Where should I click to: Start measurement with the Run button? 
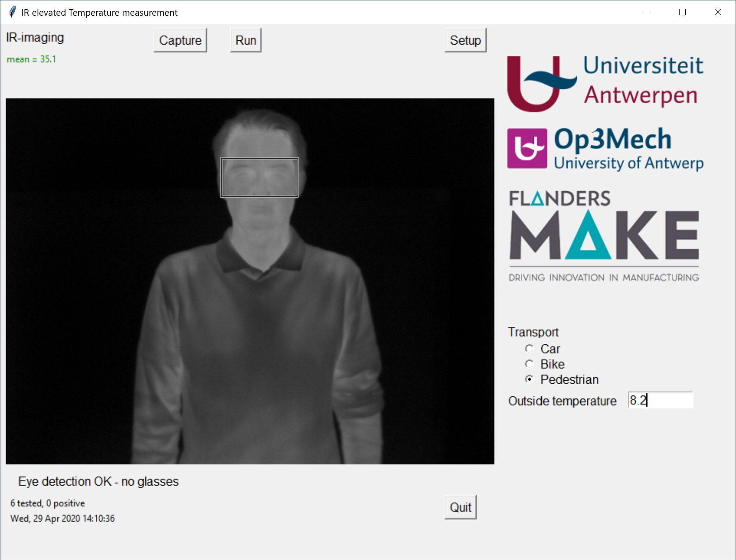(x=245, y=40)
